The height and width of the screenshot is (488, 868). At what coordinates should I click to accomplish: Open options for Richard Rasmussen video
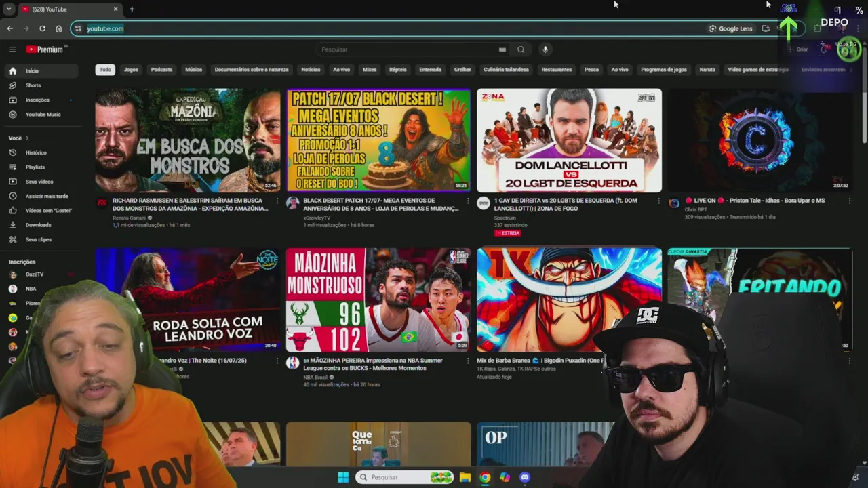[x=277, y=201]
